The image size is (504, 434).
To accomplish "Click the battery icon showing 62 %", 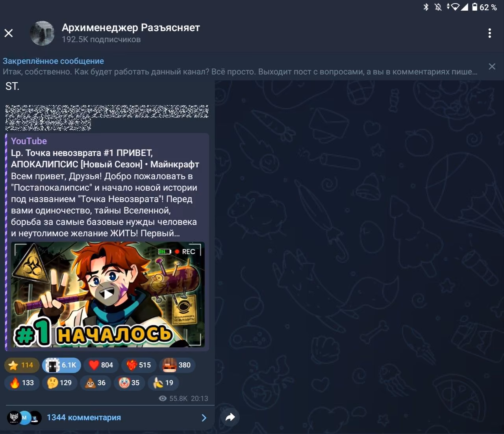I will tap(475, 7).
